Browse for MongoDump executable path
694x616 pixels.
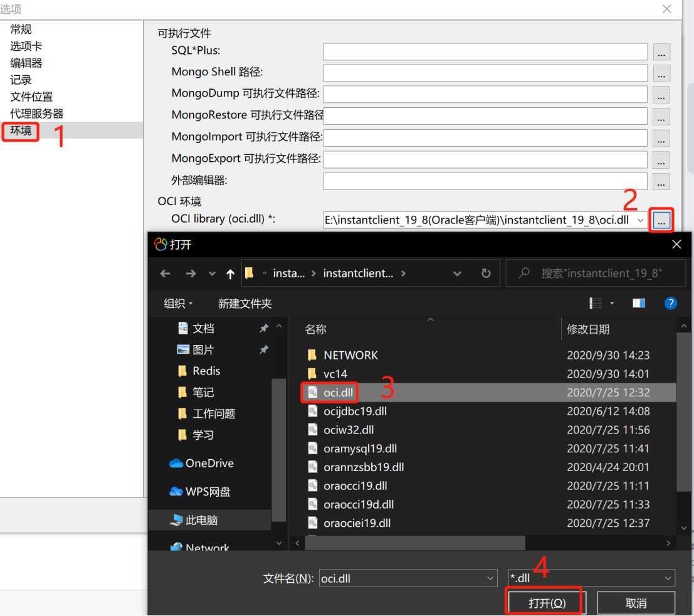661,95
